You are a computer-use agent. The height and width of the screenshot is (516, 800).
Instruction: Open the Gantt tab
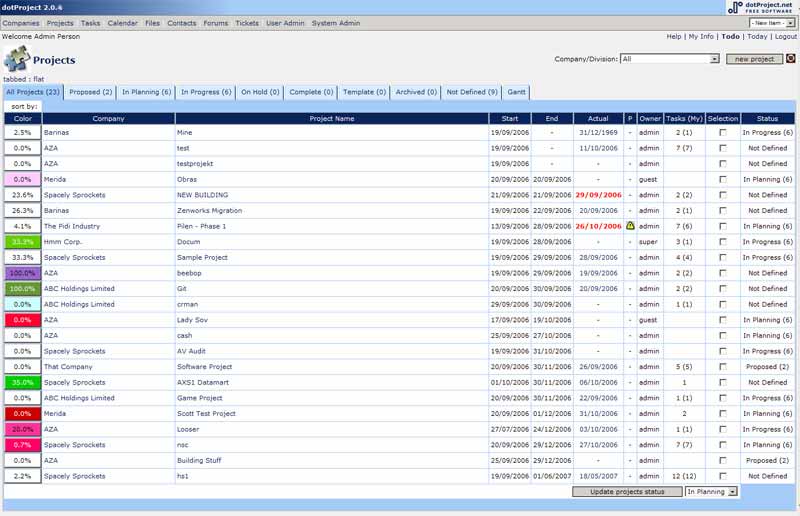(516, 92)
